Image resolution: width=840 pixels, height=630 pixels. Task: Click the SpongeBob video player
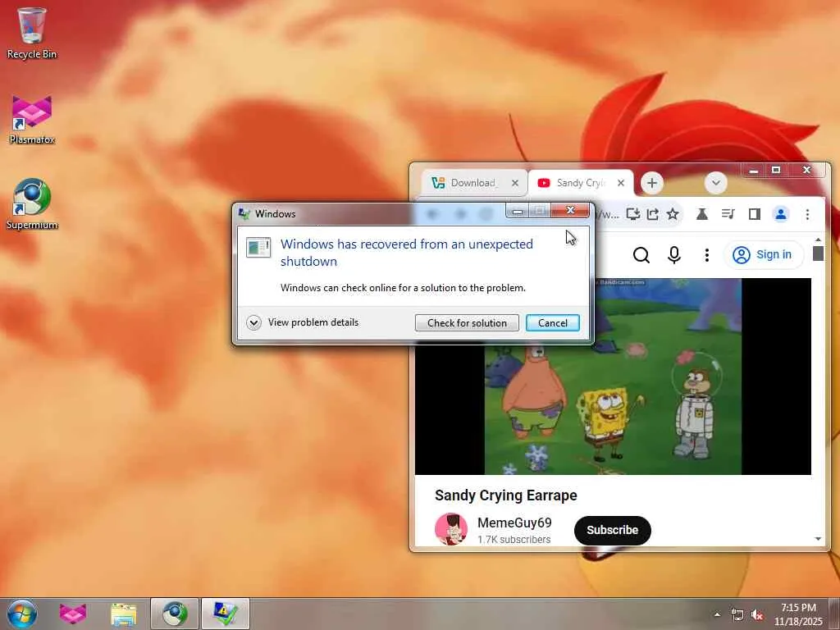pyautogui.click(x=613, y=376)
